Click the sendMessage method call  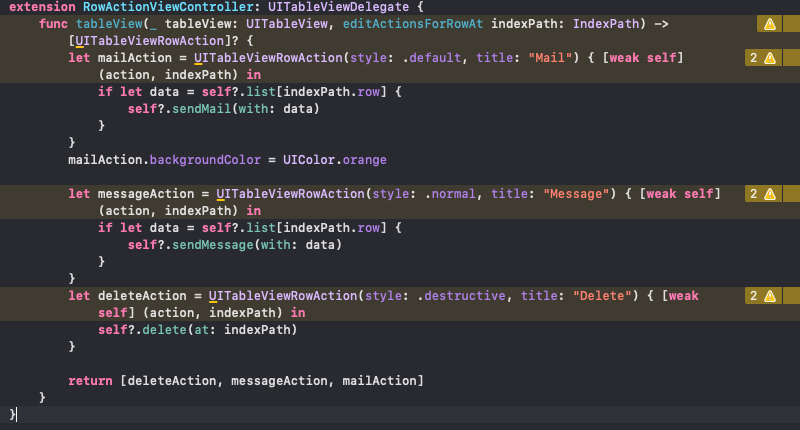pyautogui.click(x=212, y=245)
